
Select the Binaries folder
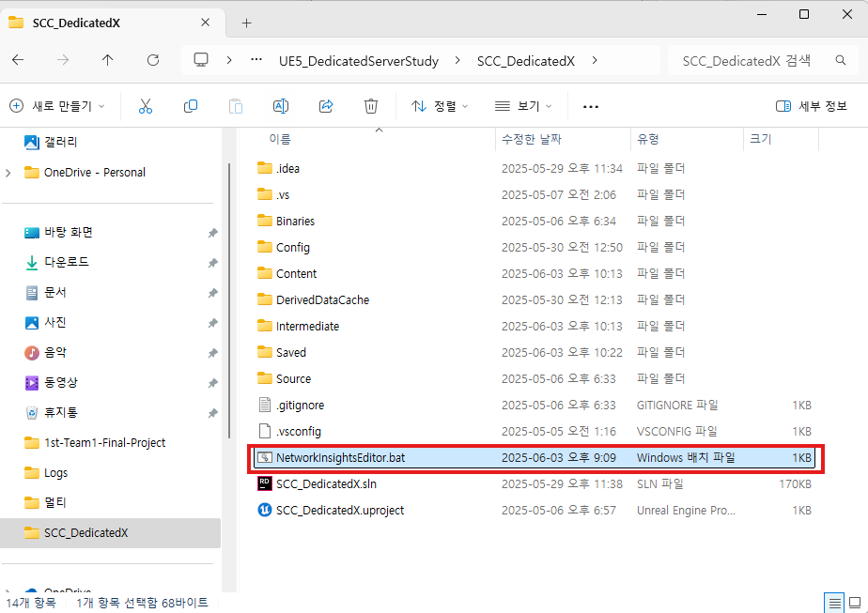(x=535, y=221)
